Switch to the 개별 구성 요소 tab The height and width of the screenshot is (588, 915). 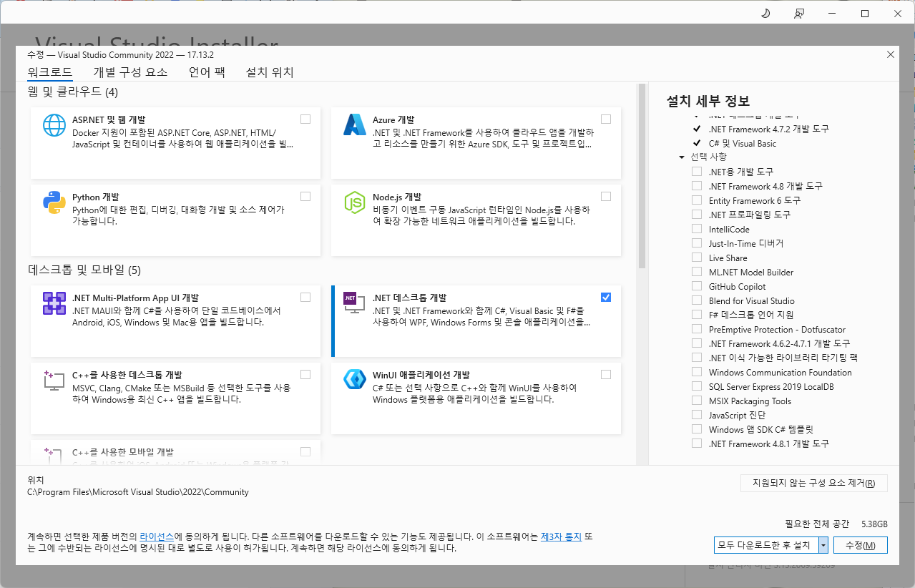(x=130, y=72)
